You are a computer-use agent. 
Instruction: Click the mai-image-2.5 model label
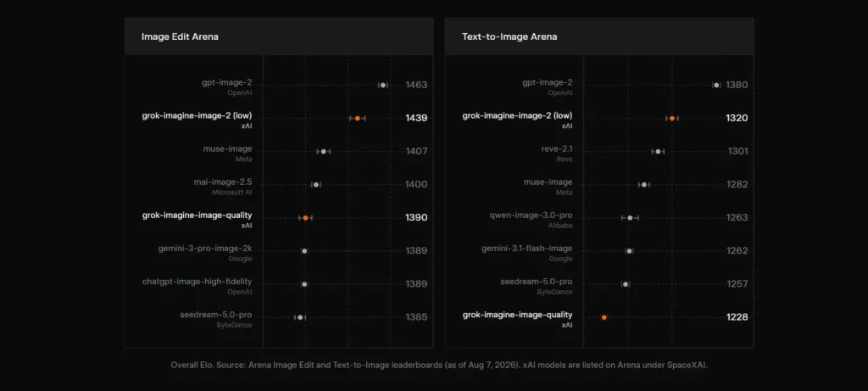[x=223, y=182]
